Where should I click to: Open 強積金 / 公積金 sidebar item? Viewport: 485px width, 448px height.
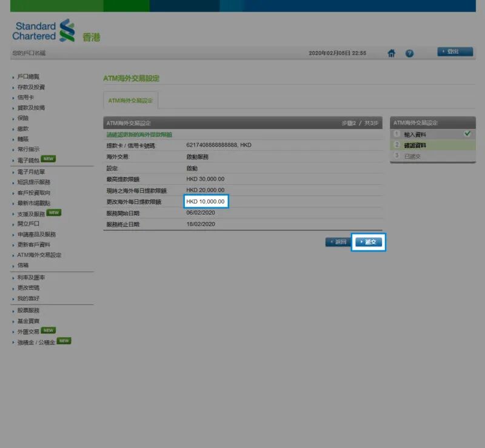36,343
